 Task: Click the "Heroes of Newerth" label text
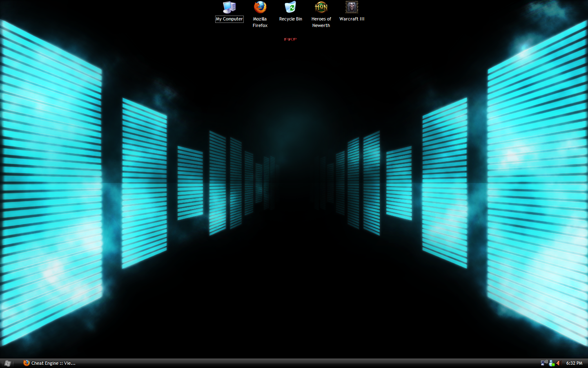(x=321, y=22)
